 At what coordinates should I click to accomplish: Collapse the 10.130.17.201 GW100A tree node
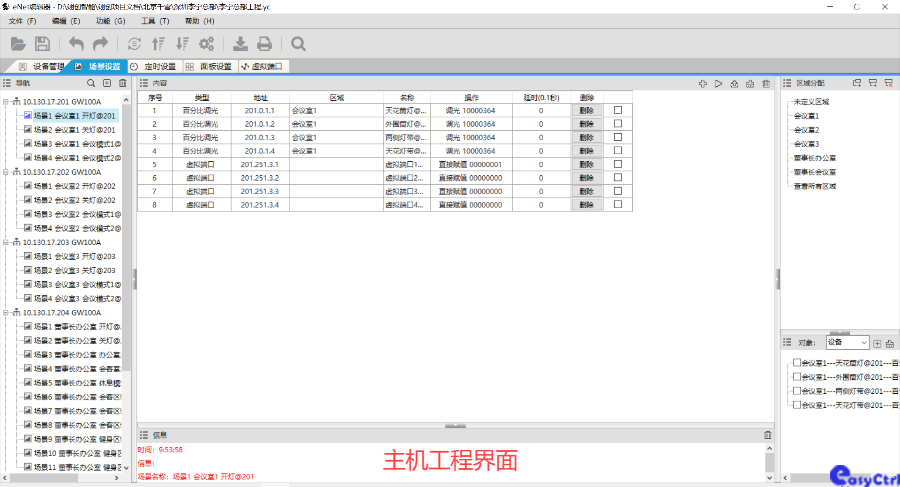[x=7, y=101]
